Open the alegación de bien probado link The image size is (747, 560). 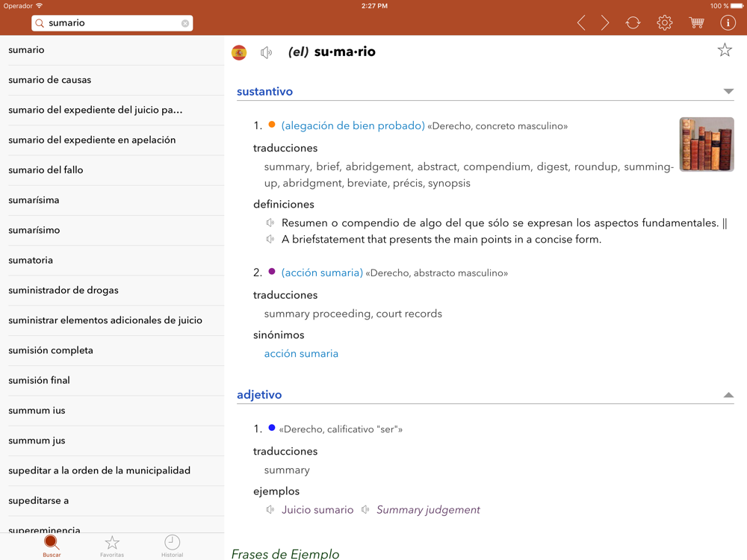click(353, 125)
